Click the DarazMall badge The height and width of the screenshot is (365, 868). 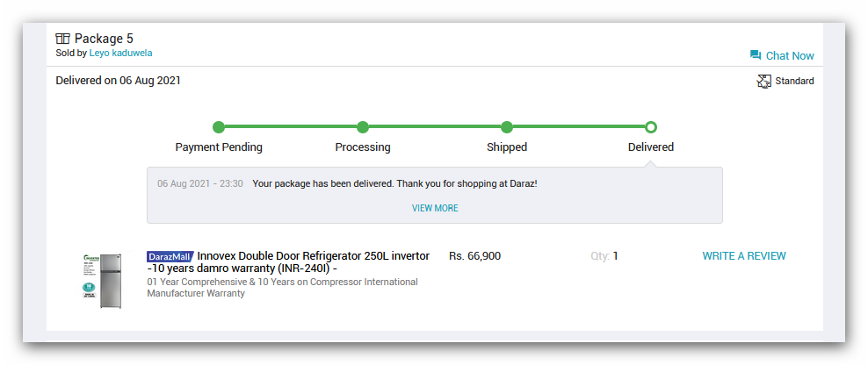170,256
